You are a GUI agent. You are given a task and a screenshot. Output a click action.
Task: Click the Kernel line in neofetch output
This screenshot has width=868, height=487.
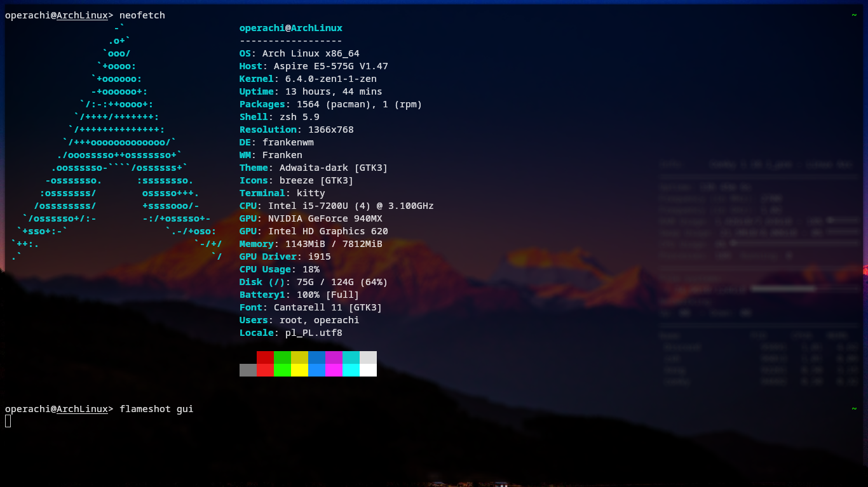tap(308, 79)
